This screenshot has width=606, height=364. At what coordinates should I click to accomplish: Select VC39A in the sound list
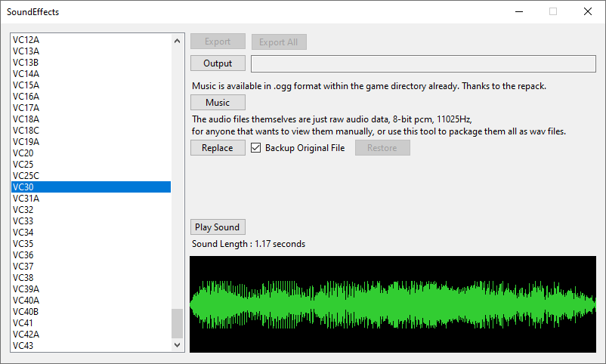[x=91, y=289]
